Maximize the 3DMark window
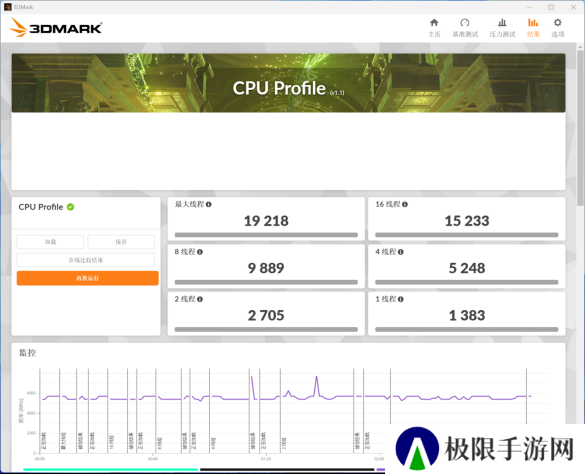Screen dimensions: 585x474 (551, 7)
